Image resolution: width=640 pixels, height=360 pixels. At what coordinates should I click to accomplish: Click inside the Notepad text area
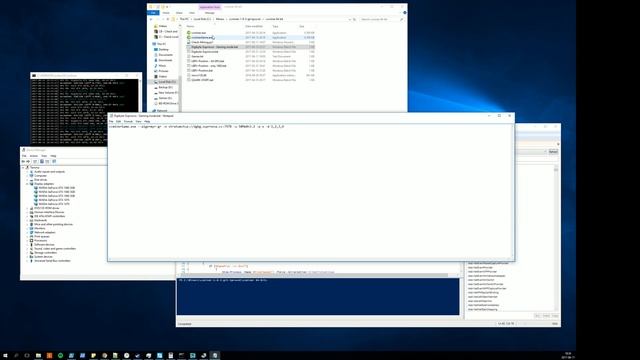[310, 192]
